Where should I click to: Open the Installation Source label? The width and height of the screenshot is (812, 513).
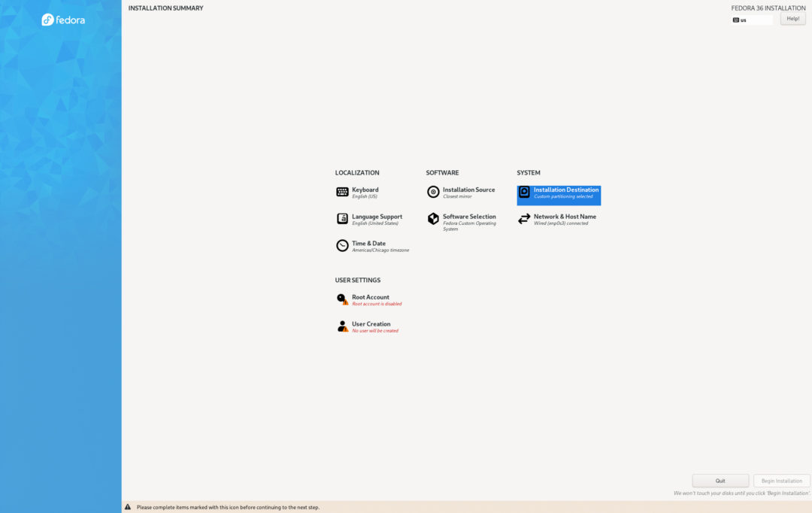(x=468, y=190)
